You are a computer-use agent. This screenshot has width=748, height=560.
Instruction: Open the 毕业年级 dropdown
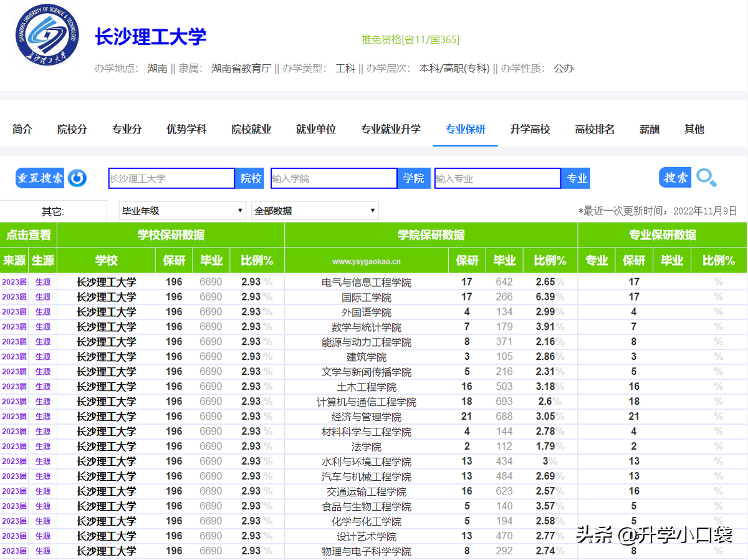(183, 211)
